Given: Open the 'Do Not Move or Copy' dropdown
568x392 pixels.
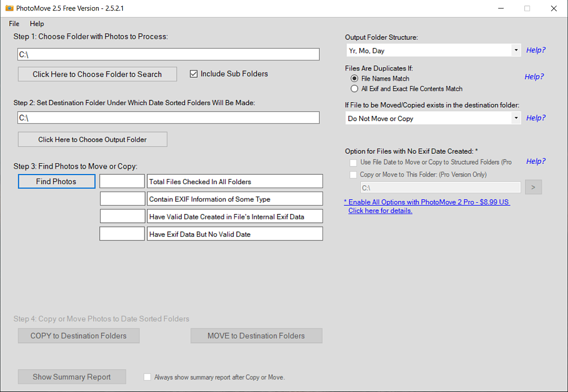Looking at the screenshot, I should click(x=433, y=118).
